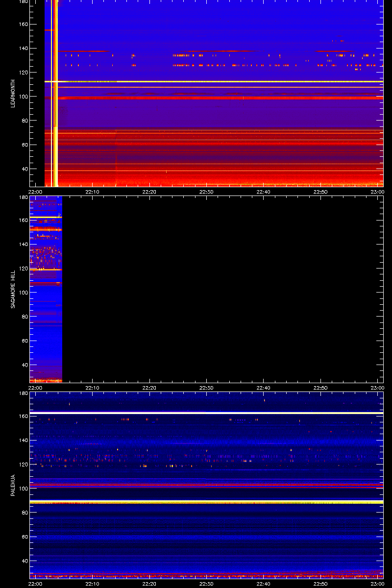Image resolution: width=392 pixels, height=588 pixels.
Task: Click the 22:30 time label under Palehua plot
Action: point(207,584)
